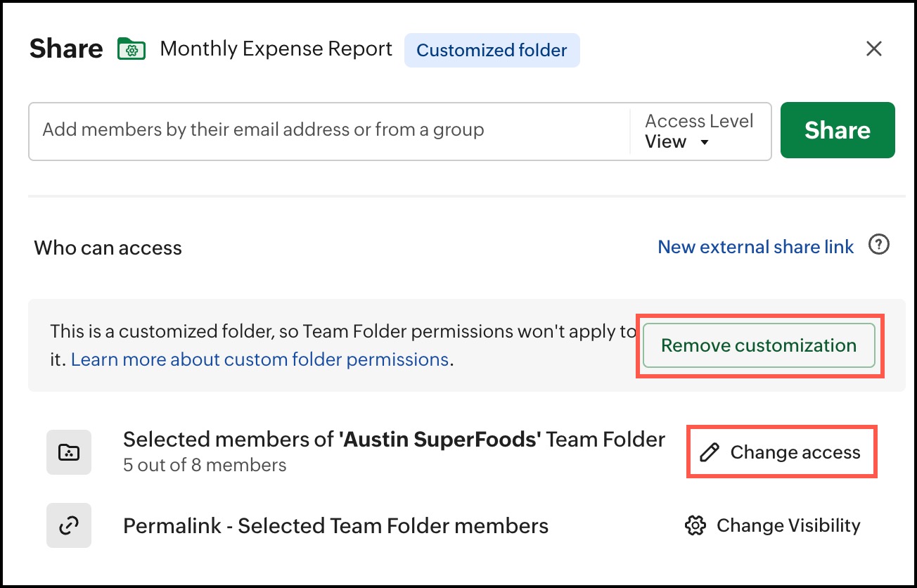Click the green folder icon beside Monthly Expense Report
This screenshot has width=917, height=588.
coord(132,49)
